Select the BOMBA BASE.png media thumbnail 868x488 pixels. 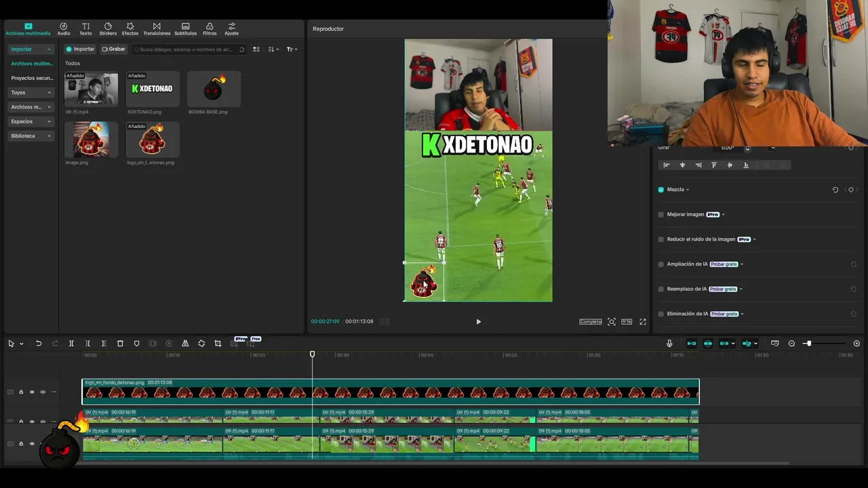click(x=214, y=89)
